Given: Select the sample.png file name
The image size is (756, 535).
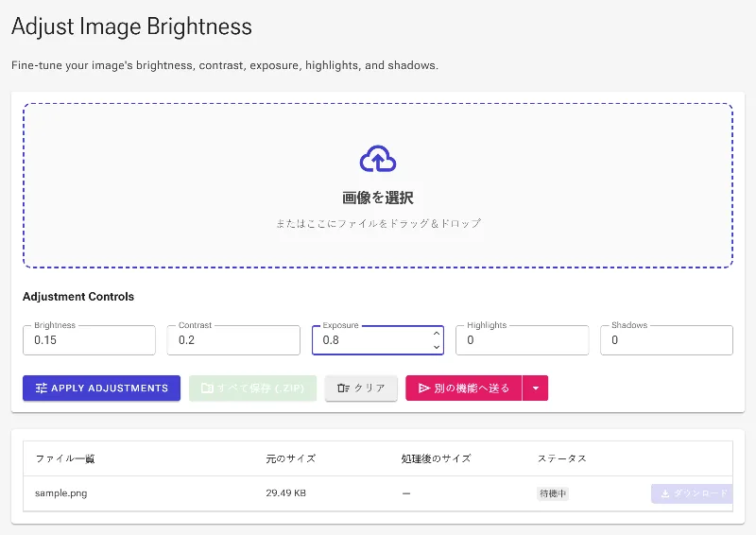Looking at the screenshot, I should coord(61,493).
